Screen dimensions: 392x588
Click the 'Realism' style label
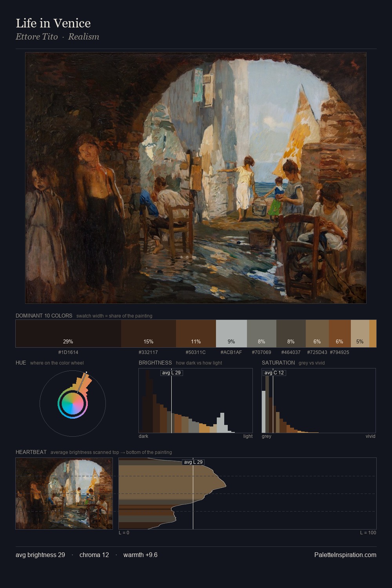pos(83,37)
